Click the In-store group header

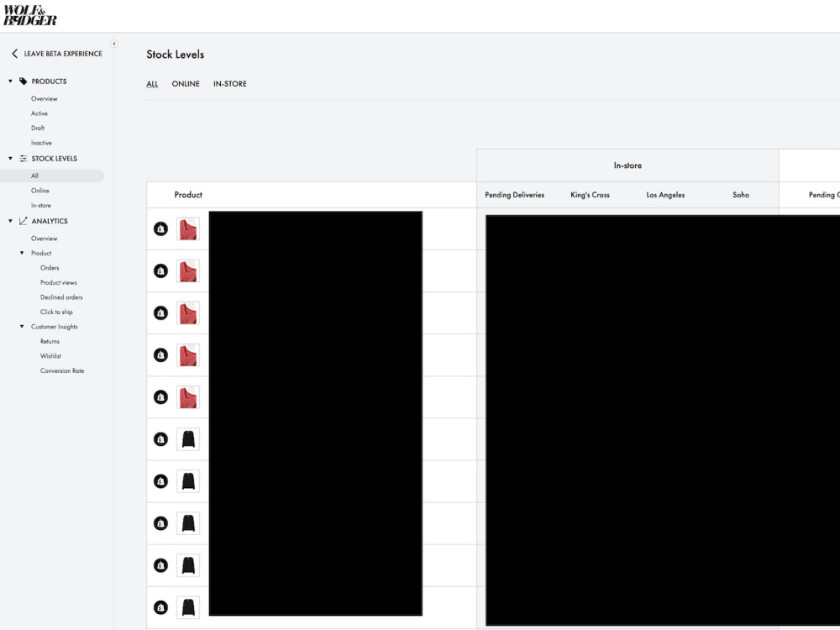coord(627,165)
